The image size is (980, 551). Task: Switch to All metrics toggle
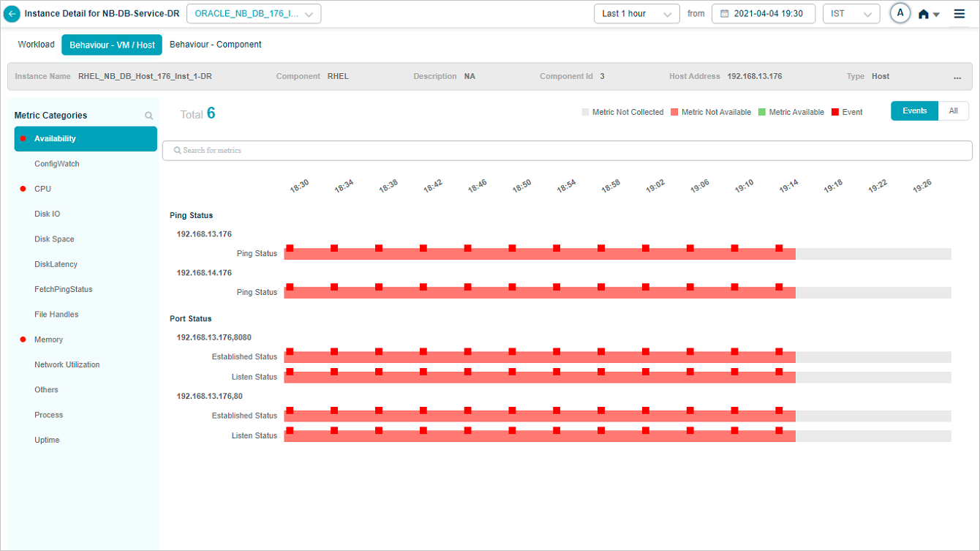pyautogui.click(x=953, y=111)
